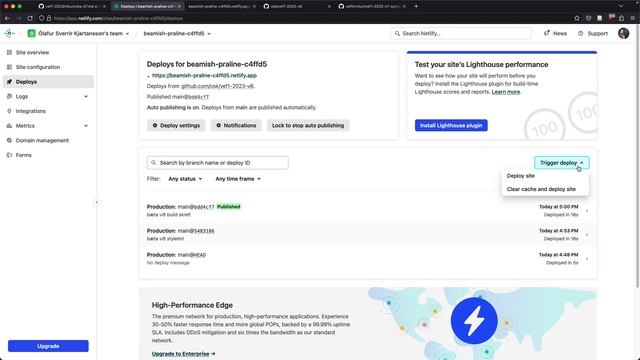Click the Netlify logo icon
This screenshot has width=640, height=360.
pos(9,33)
